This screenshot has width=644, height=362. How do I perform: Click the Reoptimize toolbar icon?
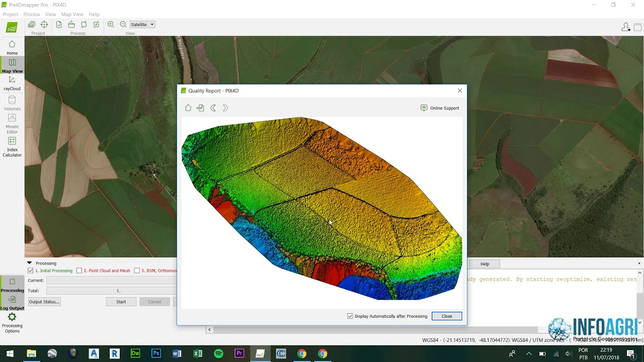[84, 25]
